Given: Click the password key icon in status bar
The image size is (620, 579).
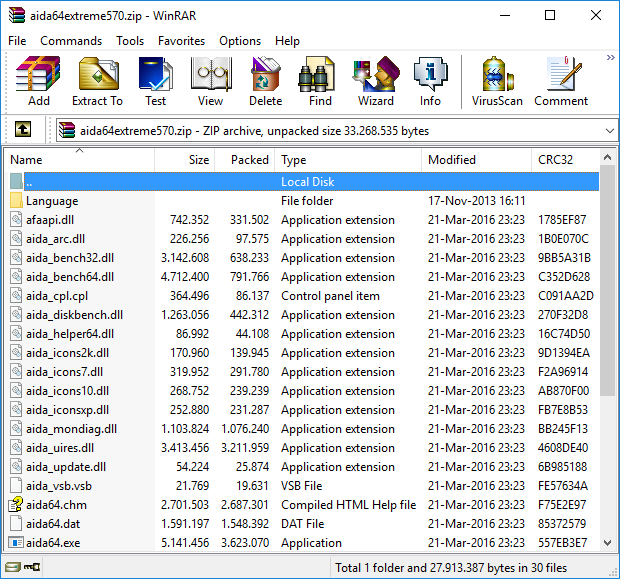Looking at the screenshot, I should click(x=32, y=568).
